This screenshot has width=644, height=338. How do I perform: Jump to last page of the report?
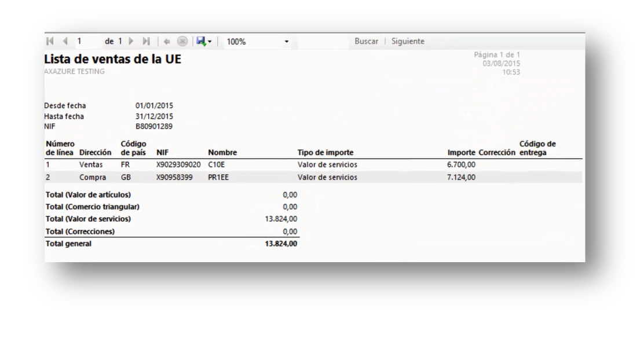[146, 41]
